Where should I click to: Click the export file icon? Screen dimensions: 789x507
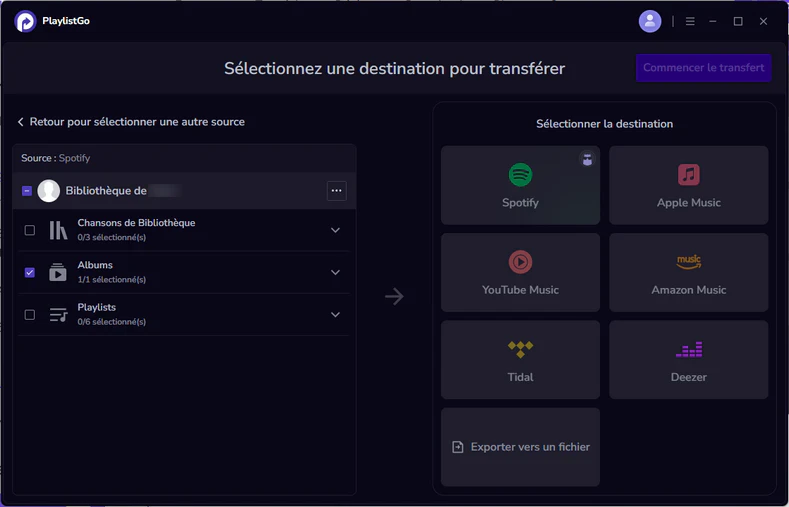(x=457, y=447)
